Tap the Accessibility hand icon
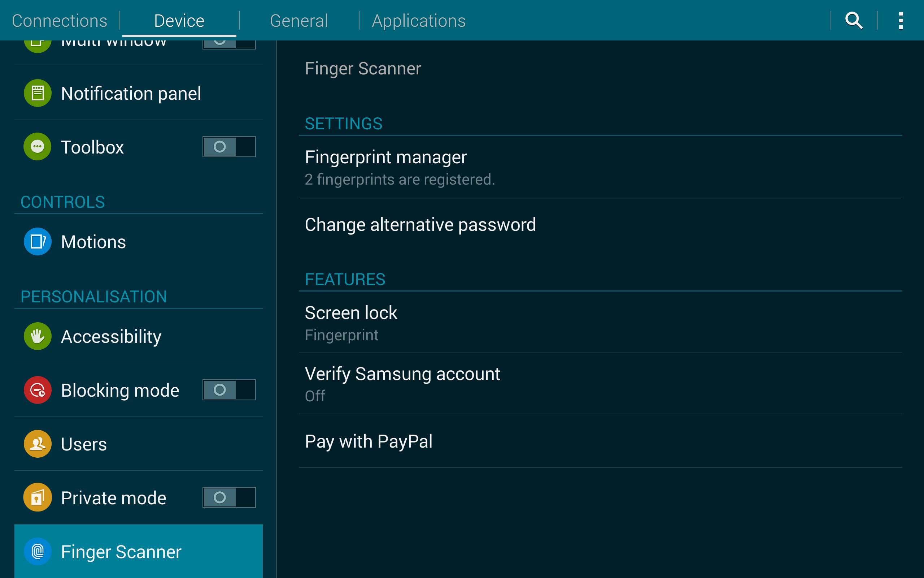Image resolution: width=924 pixels, height=578 pixels. tap(38, 336)
